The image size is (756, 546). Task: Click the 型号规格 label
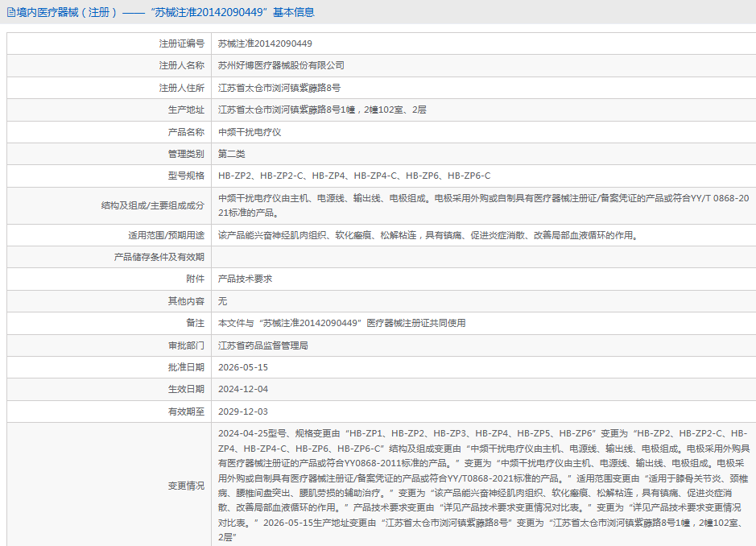[x=186, y=176]
